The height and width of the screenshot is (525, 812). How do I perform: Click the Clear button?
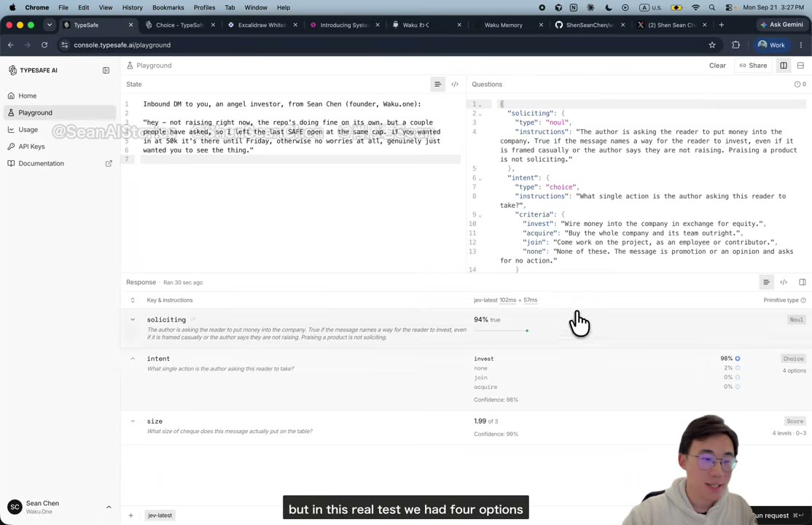[717, 66]
